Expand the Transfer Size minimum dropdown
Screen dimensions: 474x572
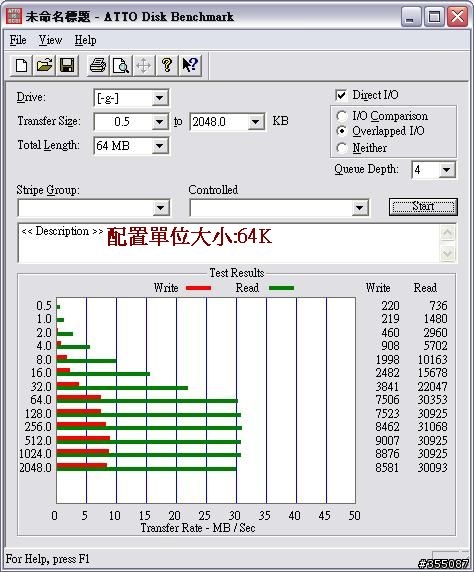pos(159,122)
